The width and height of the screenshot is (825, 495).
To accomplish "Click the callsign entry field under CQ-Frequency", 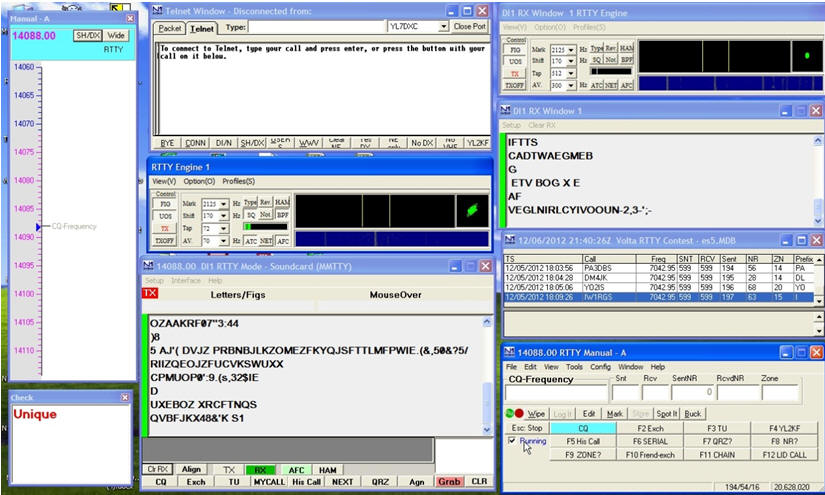I will pos(555,393).
